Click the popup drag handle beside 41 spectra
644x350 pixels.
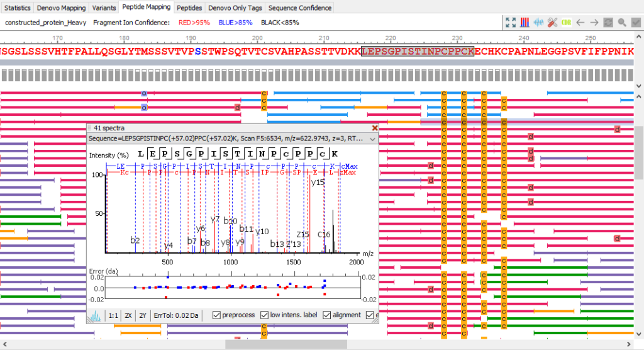coord(89,128)
